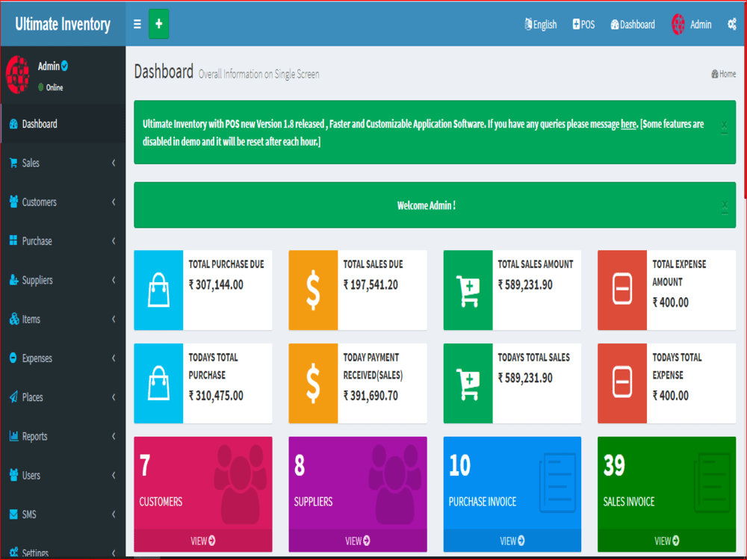The image size is (747, 560).
Task: Open the shopping cart Sales icon in sidebar
Action: point(13,163)
